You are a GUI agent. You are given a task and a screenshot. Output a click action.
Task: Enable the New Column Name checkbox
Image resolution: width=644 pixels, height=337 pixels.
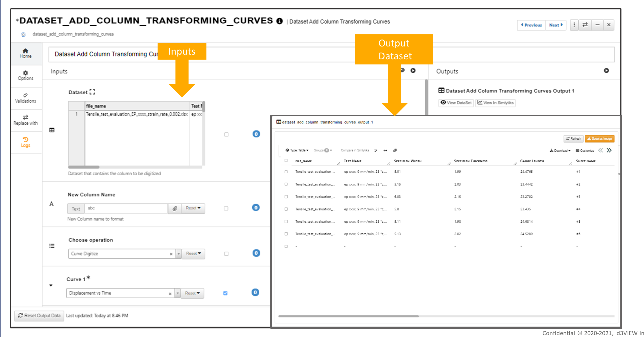(226, 208)
